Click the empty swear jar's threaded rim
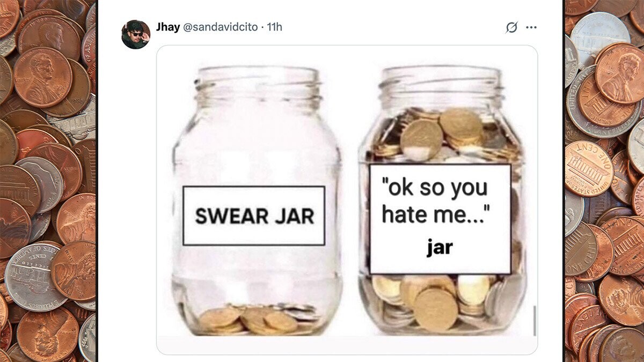The width and height of the screenshot is (644, 362). coord(257,85)
